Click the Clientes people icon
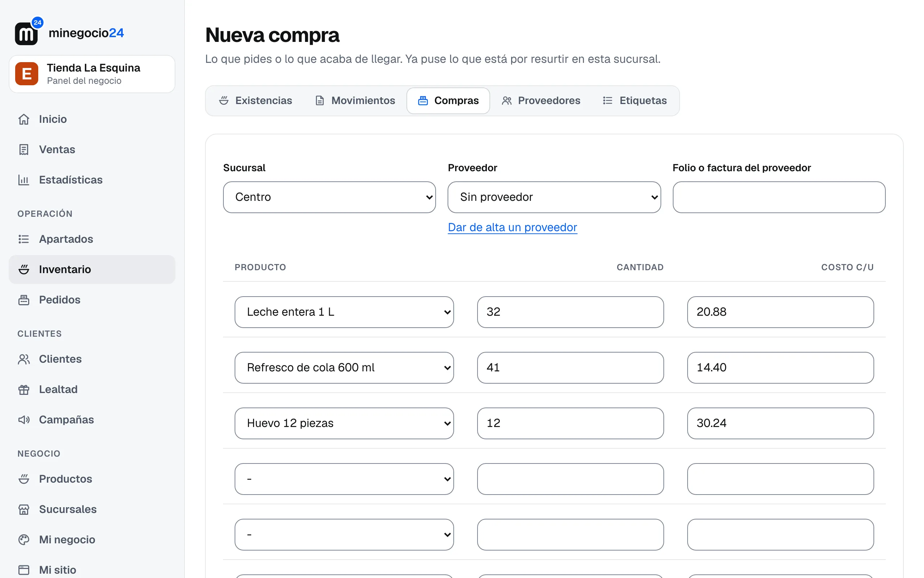Viewport: 924px width, 578px height. click(24, 359)
